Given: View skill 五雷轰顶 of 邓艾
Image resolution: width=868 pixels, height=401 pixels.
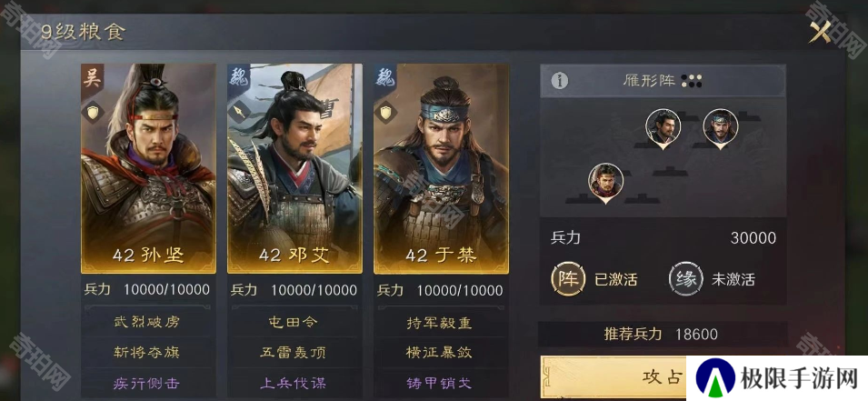Looking at the screenshot, I should click(293, 352).
